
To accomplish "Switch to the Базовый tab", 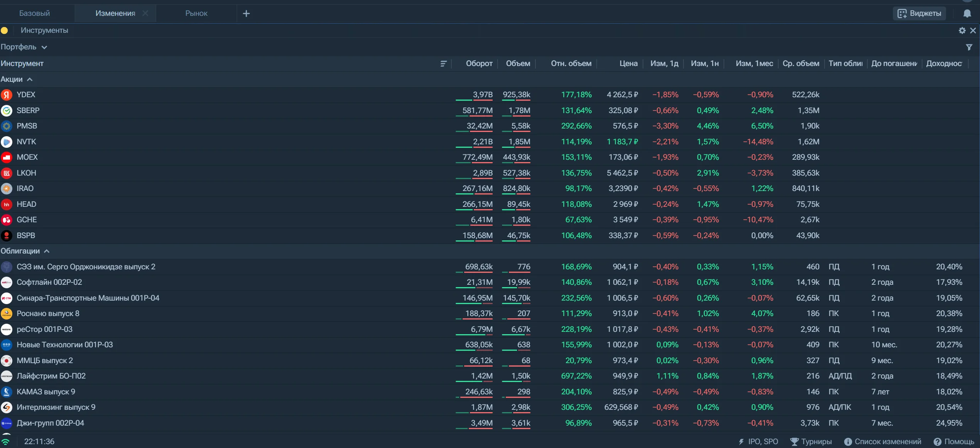I will click(35, 14).
